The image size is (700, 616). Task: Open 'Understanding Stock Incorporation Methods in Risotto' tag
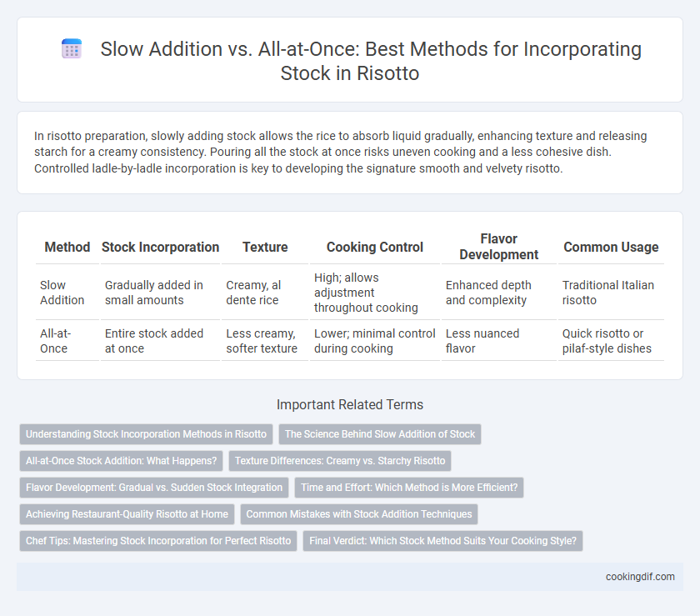pos(146,434)
